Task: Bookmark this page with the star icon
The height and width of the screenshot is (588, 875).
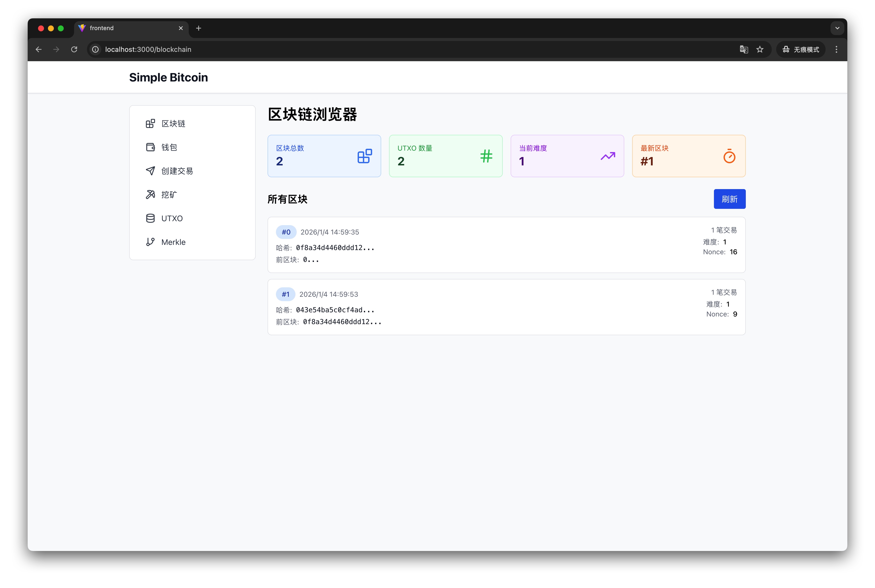Action: click(760, 50)
